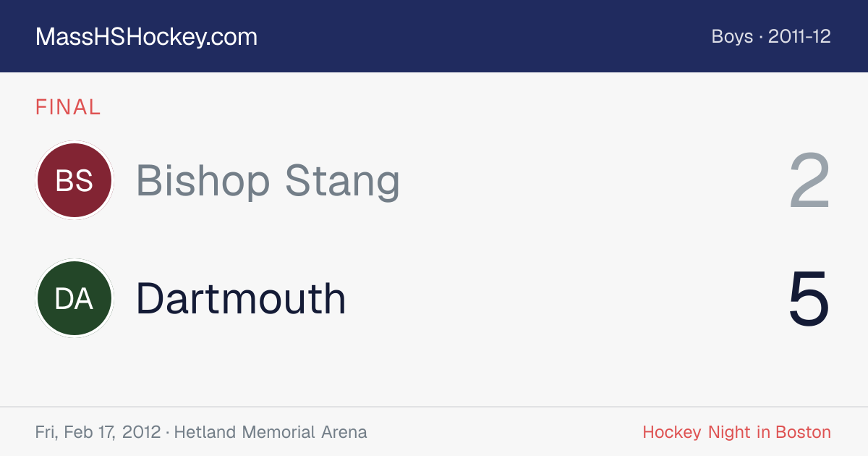Click the green circle behind DA
Screen dimensions: 868x456
[75, 298]
